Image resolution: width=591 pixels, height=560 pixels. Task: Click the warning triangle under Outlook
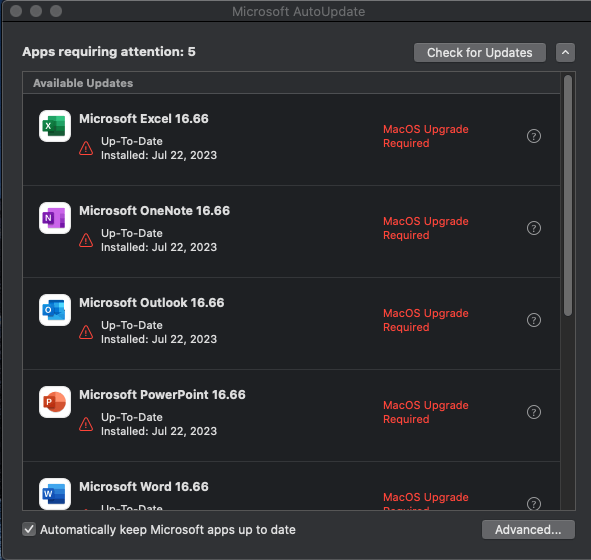[x=86, y=332]
